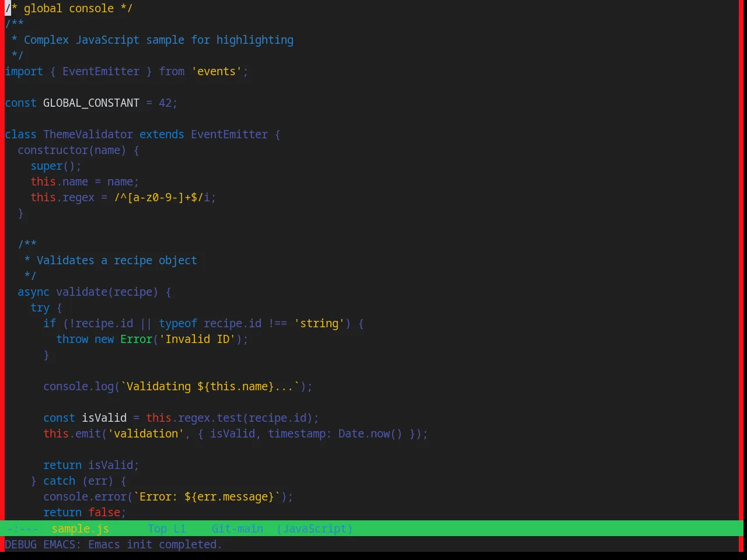Click the '-:---' buffer status flags

pos(22,528)
